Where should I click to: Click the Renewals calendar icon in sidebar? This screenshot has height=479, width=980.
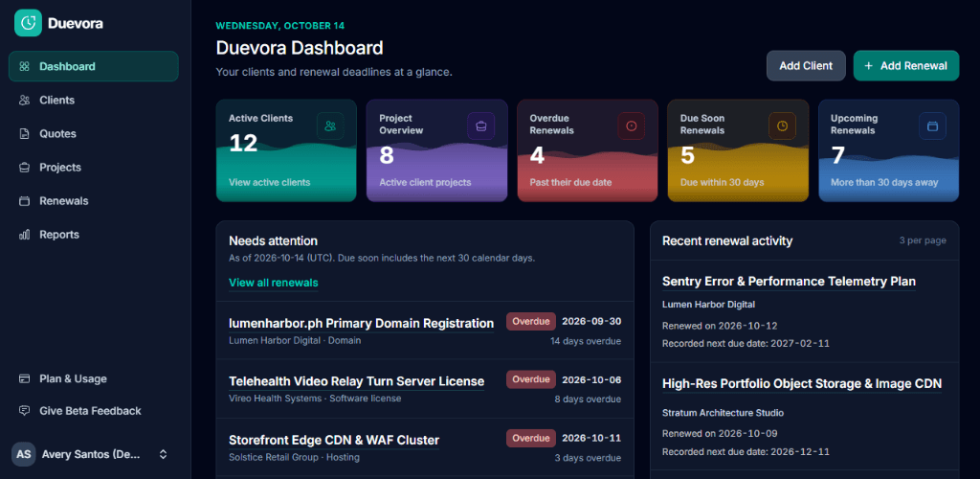click(24, 201)
